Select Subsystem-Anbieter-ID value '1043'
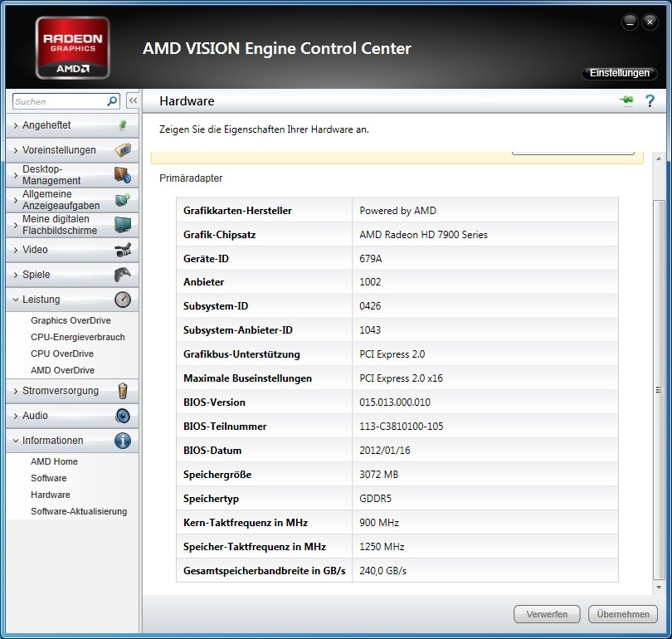The height and width of the screenshot is (639, 672). click(x=370, y=330)
